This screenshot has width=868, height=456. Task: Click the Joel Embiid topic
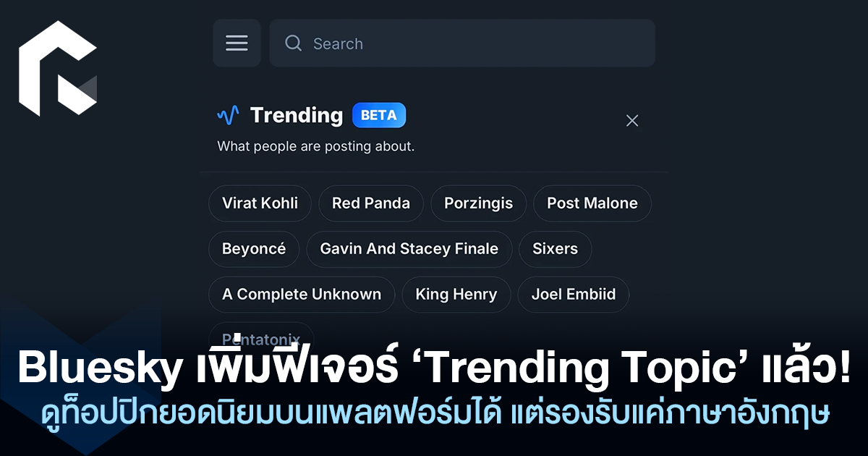coord(574,295)
